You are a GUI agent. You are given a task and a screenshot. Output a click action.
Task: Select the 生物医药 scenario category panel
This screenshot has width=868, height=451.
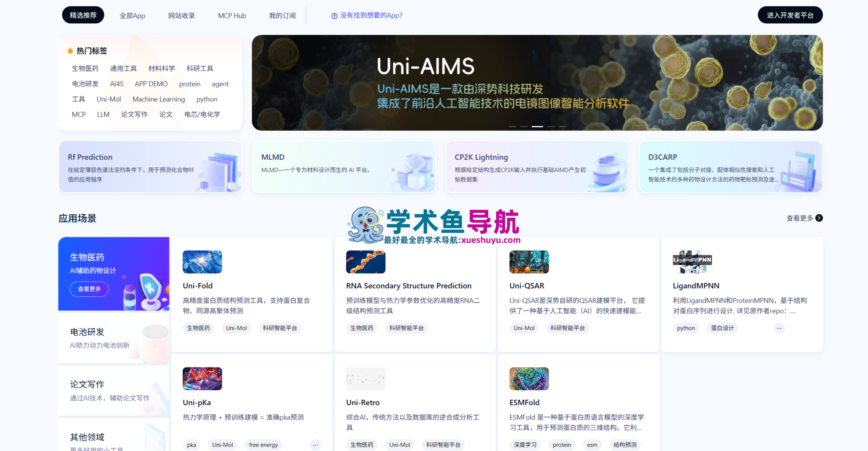click(114, 274)
